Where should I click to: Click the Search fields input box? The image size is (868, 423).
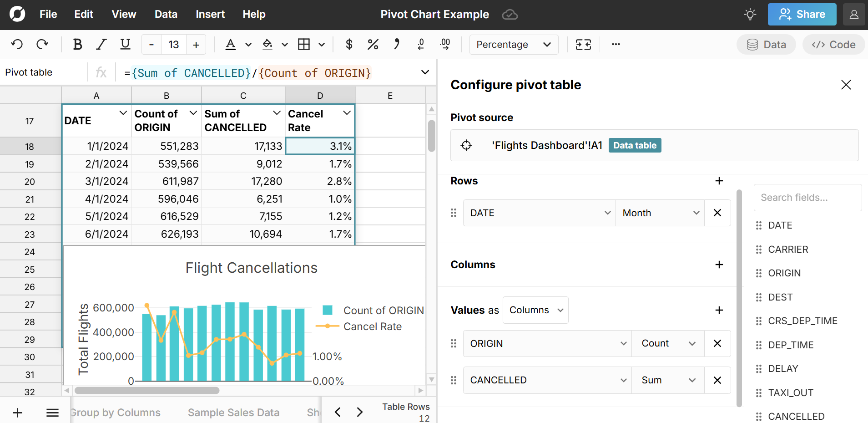click(x=807, y=197)
